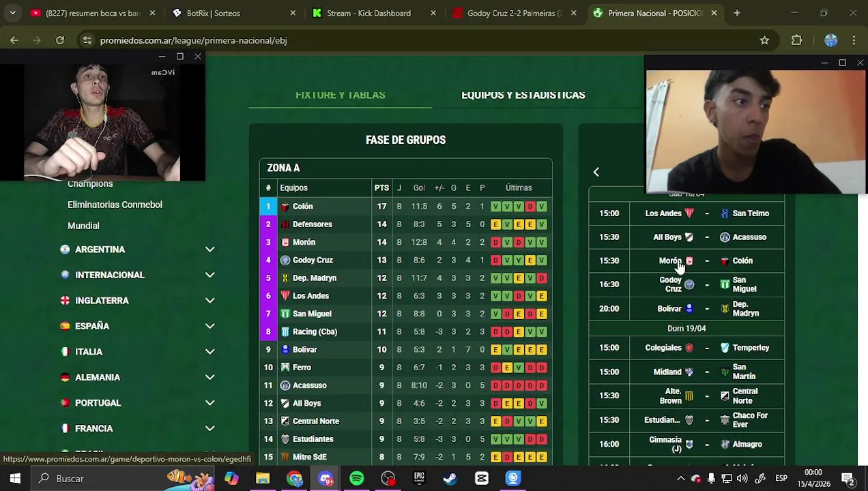Click Alte. Brown crest in fixtures
Screen dimensions: 868x491
click(689, 396)
